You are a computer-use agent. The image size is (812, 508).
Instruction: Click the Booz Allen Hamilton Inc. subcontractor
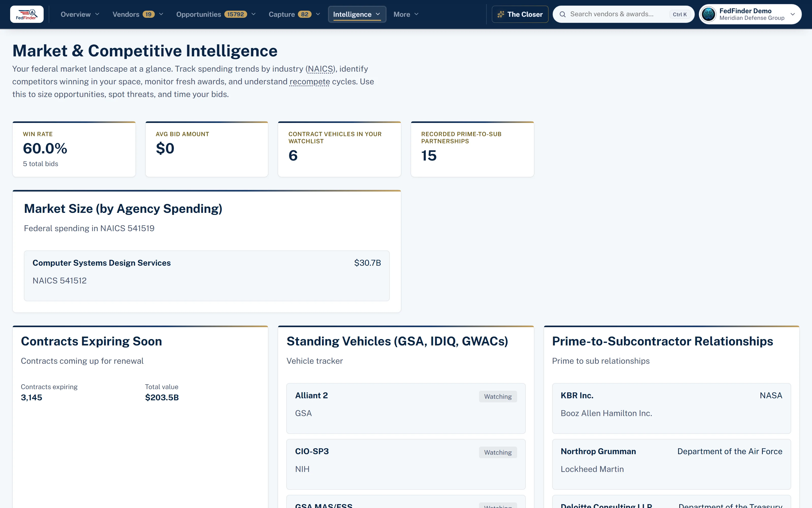[606, 414]
